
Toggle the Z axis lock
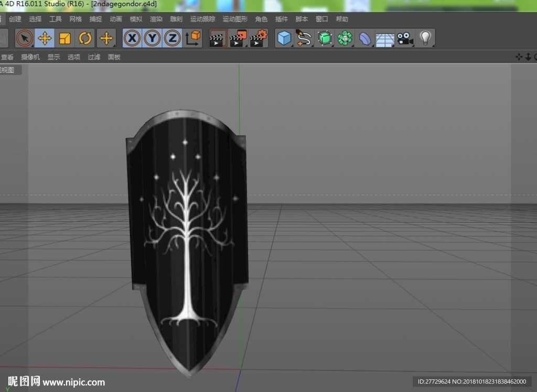tap(173, 38)
